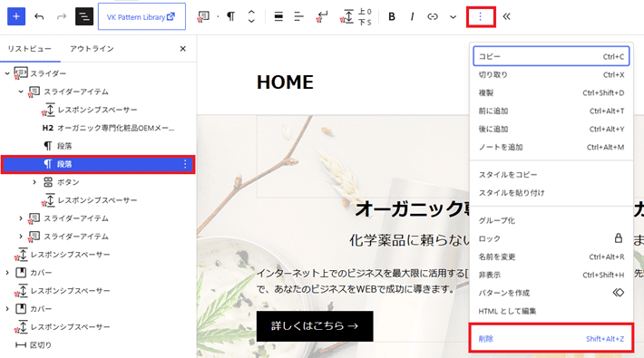Image resolution: width=644 pixels, height=358 pixels.
Task: Click the paragraph block type icon in toolbar
Action: click(x=231, y=16)
